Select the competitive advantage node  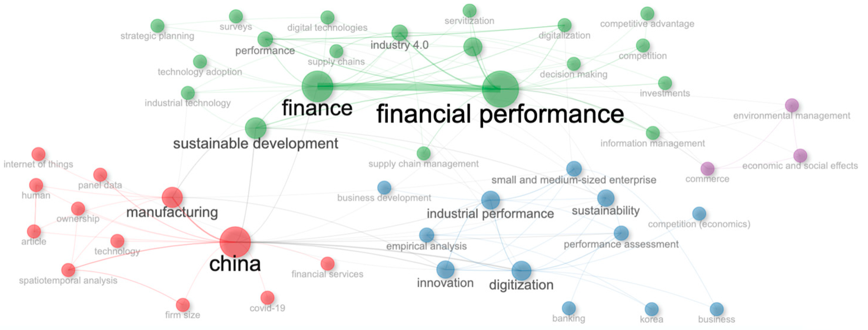click(x=647, y=14)
